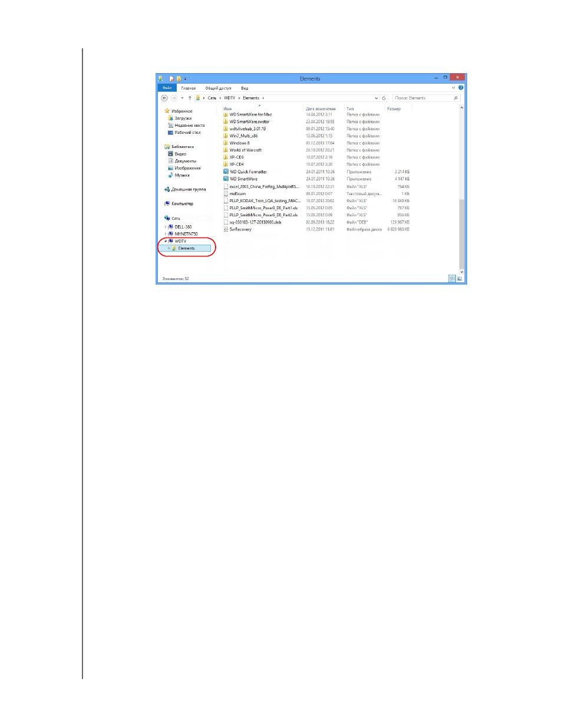
Task: Select md5sum text document icon
Action: point(226,193)
